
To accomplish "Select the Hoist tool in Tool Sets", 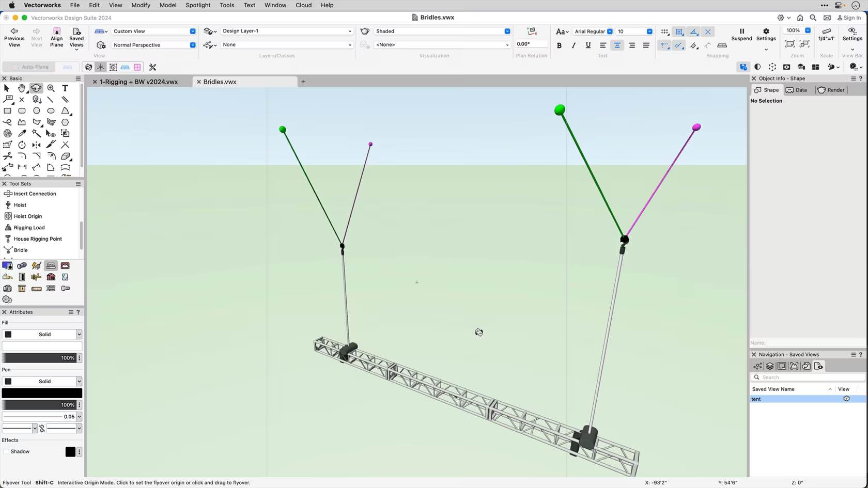I will (x=19, y=204).
